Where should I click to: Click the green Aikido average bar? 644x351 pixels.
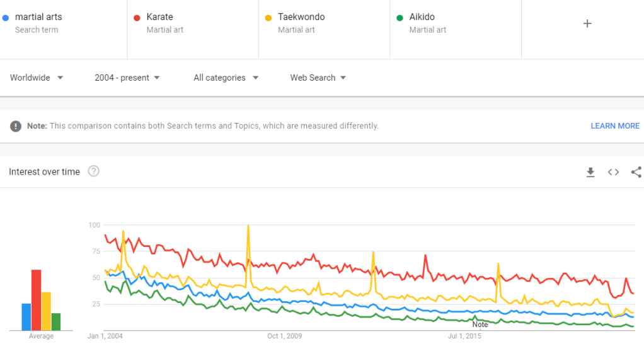tap(56, 321)
